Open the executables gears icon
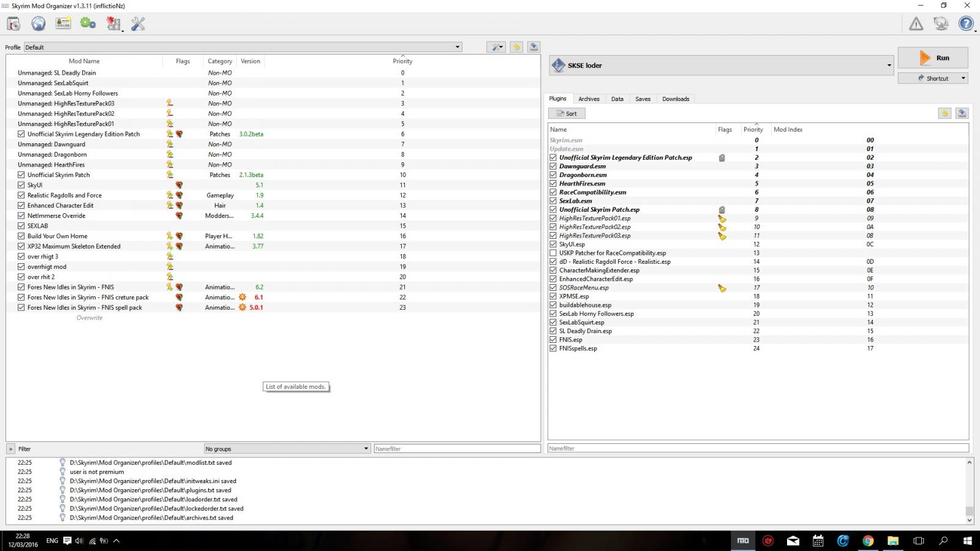This screenshot has height=551, width=980. [x=88, y=24]
